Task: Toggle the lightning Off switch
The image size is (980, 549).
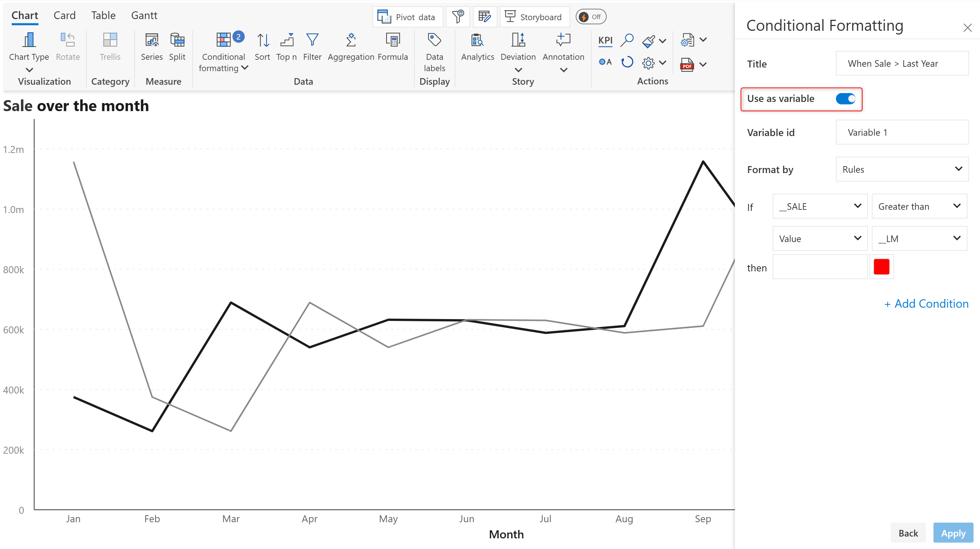Action: click(591, 17)
